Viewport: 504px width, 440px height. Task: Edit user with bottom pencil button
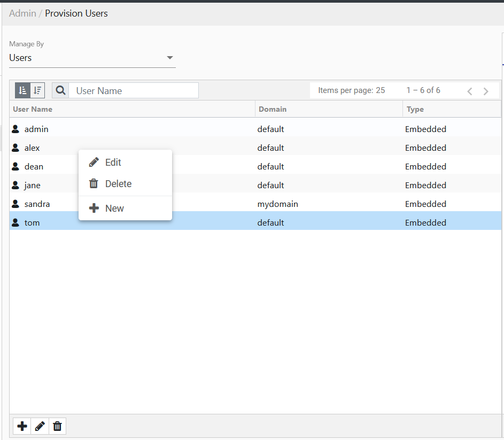(x=40, y=426)
